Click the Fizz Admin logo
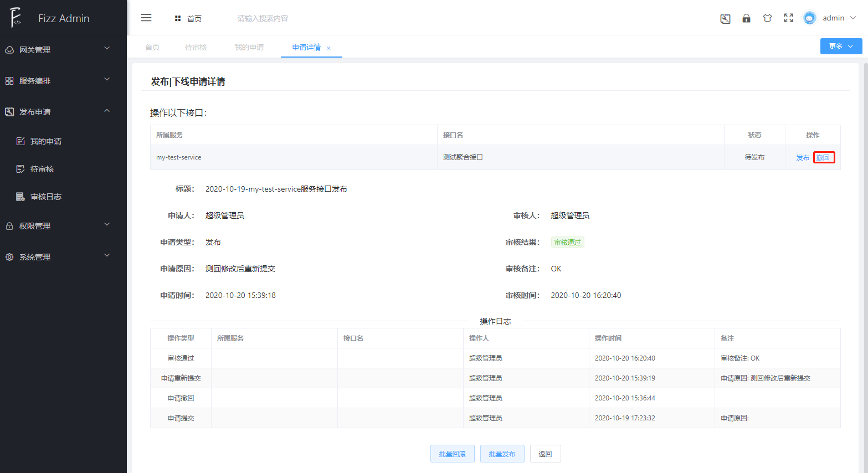 53,17
